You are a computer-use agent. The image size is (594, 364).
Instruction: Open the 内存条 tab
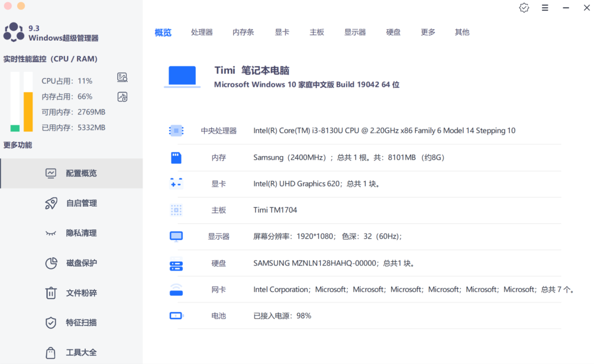click(x=243, y=32)
